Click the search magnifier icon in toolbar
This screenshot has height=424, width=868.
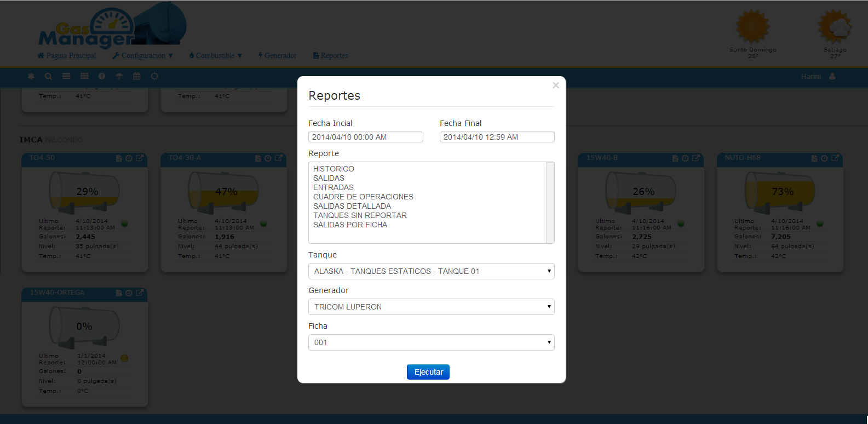tap(48, 77)
